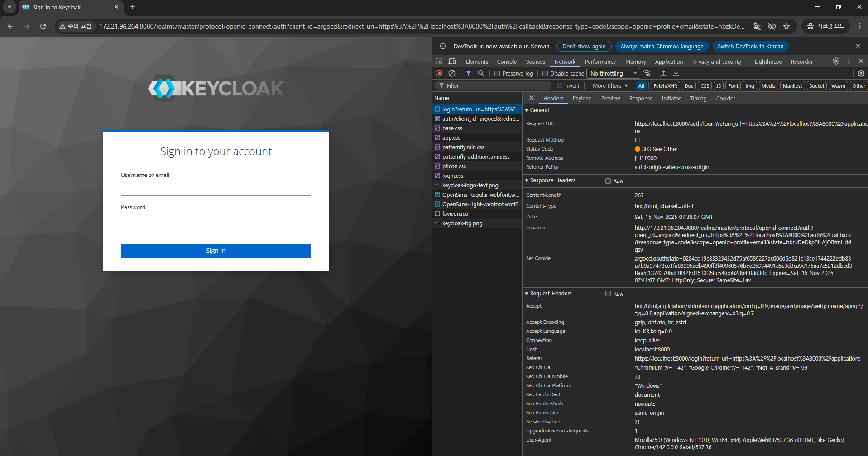This screenshot has height=456, width=868.
Task: Open the Response tab
Action: 641,98
